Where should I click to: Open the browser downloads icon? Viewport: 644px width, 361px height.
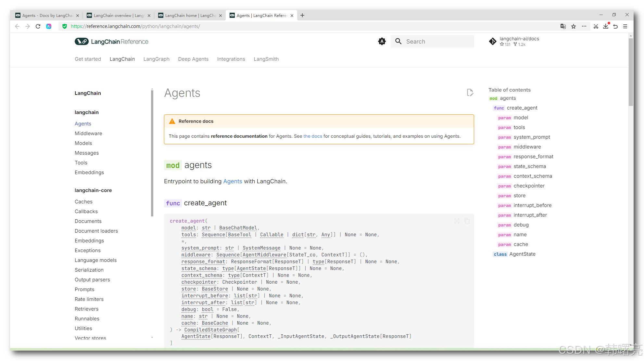(x=606, y=26)
